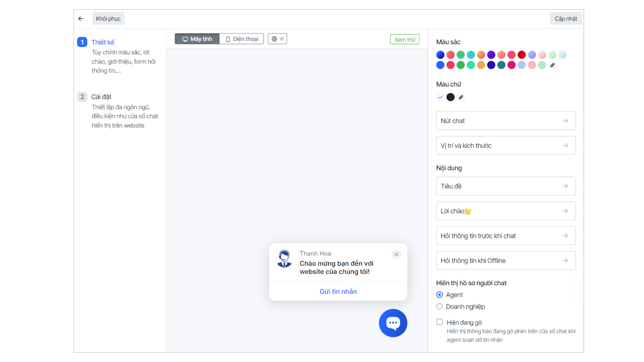Image resolution: width=644 pixels, height=362 pixels.
Task: Click the Xem thử preview button
Action: tap(405, 39)
